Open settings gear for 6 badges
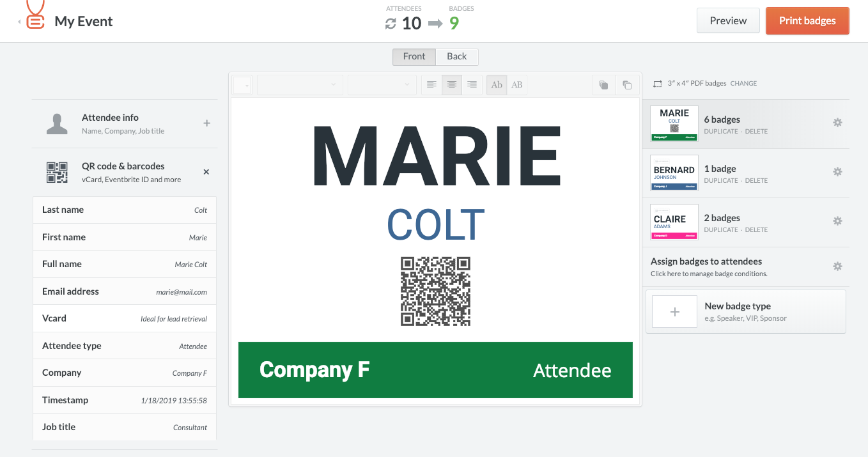 coord(837,123)
